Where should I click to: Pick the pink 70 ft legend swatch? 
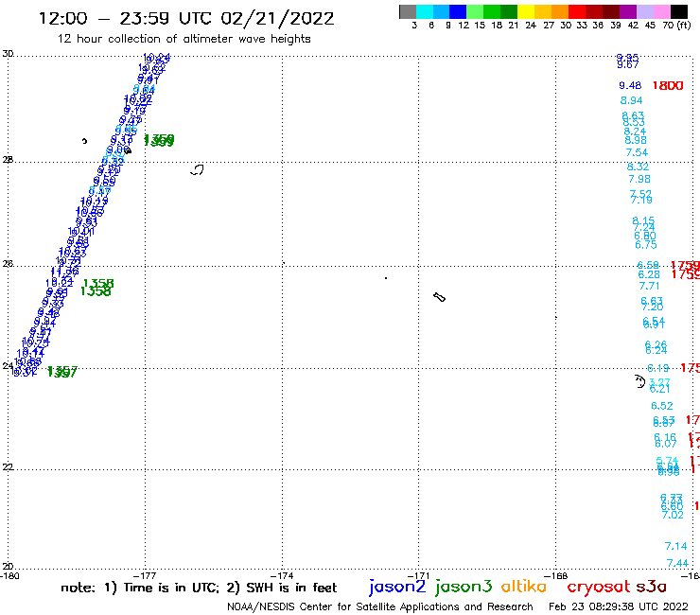(x=661, y=11)
